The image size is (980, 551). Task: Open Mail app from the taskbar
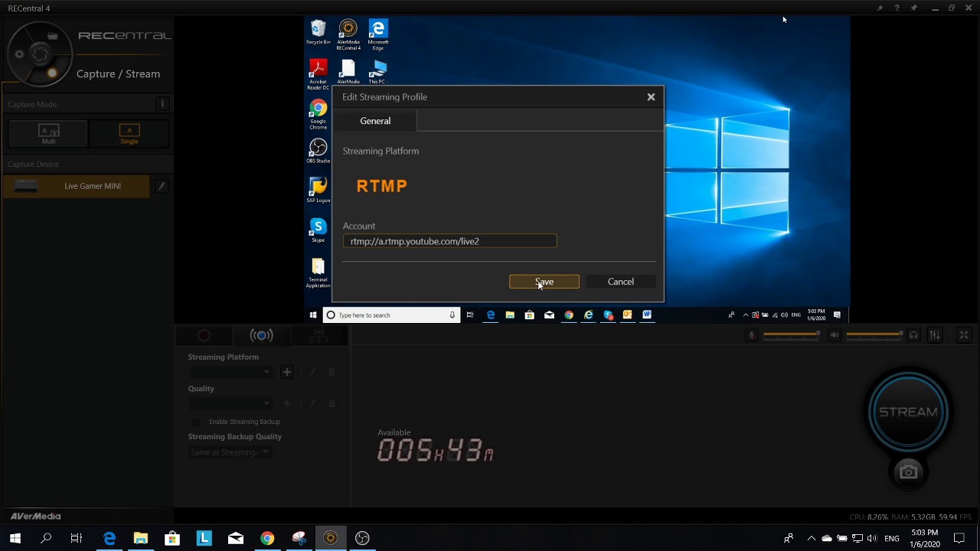(236, 538)
